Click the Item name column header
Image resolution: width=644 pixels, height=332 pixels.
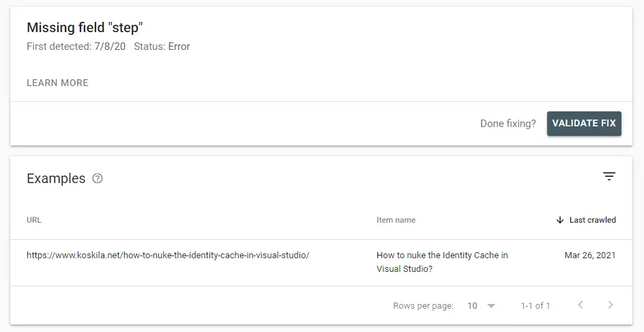[396, 220]
